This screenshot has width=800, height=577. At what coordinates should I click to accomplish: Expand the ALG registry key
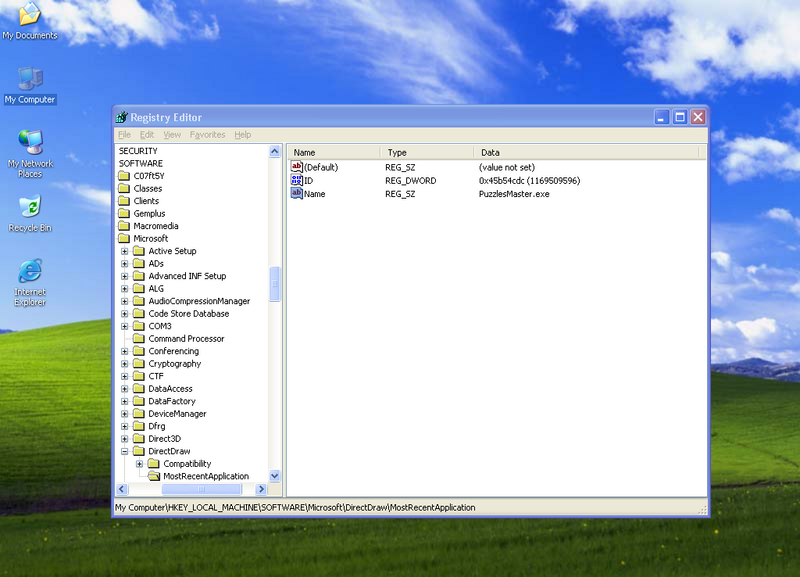click(x=124, y=289)
